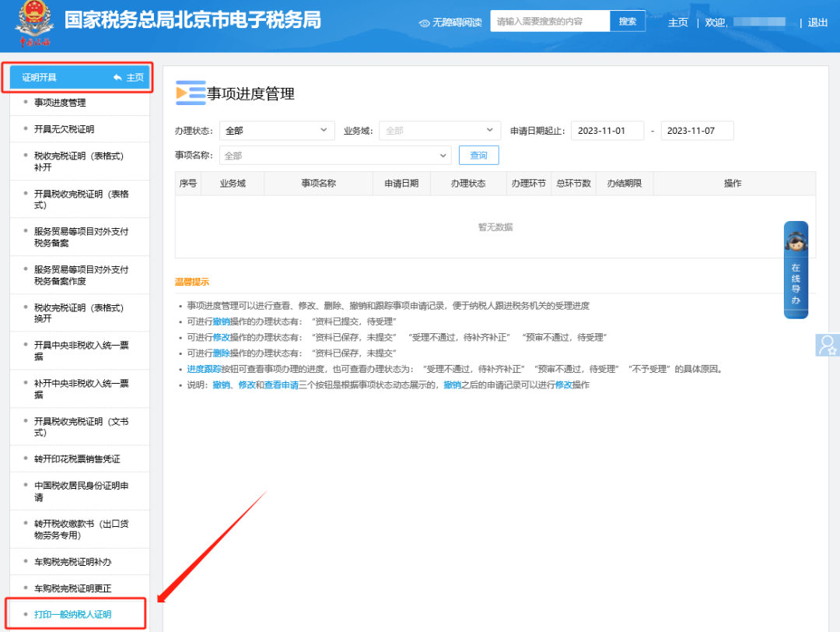Screen dimensions: 840x632
Task: Click the online guide assistant avatar
Action: 795,240
